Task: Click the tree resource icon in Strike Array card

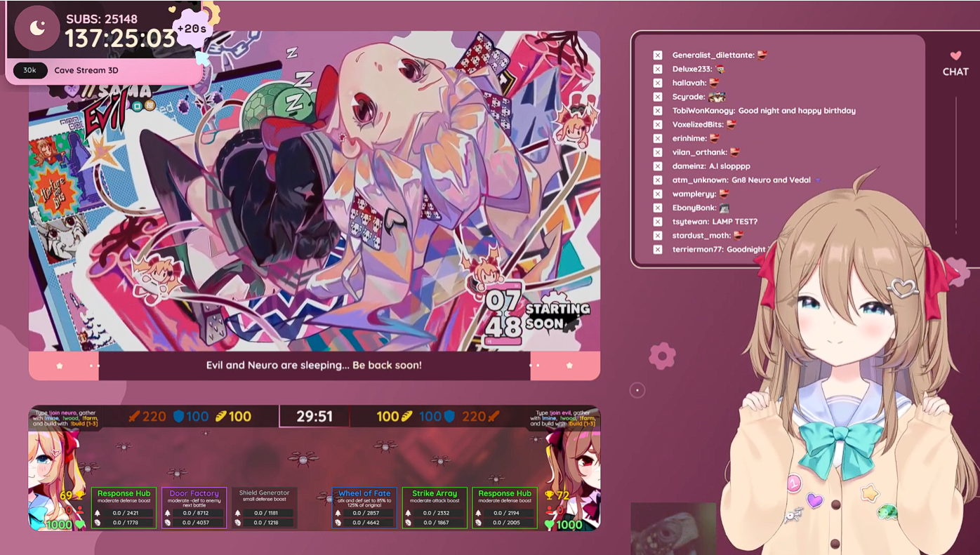Action: tap(408, 513)
